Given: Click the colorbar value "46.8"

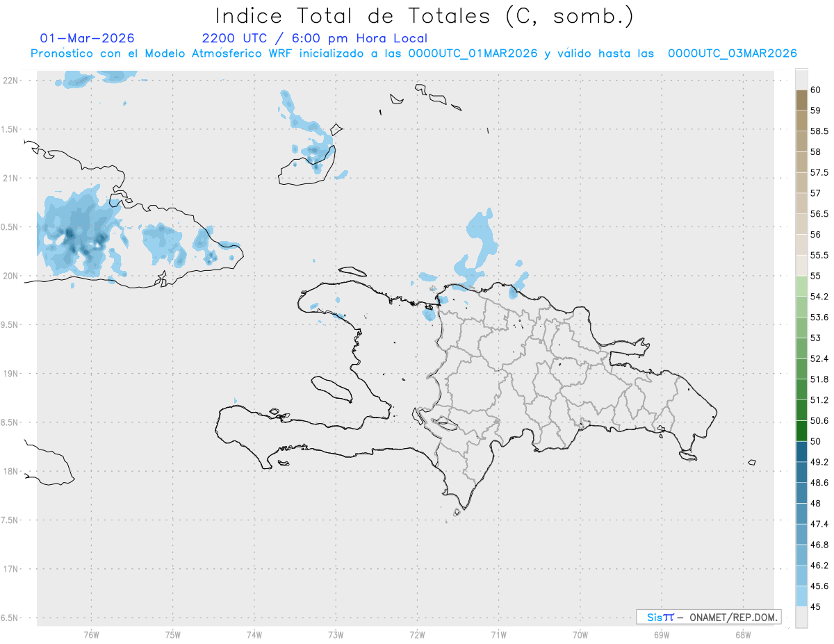Looking at the screenshot, I should coord(819,545).
